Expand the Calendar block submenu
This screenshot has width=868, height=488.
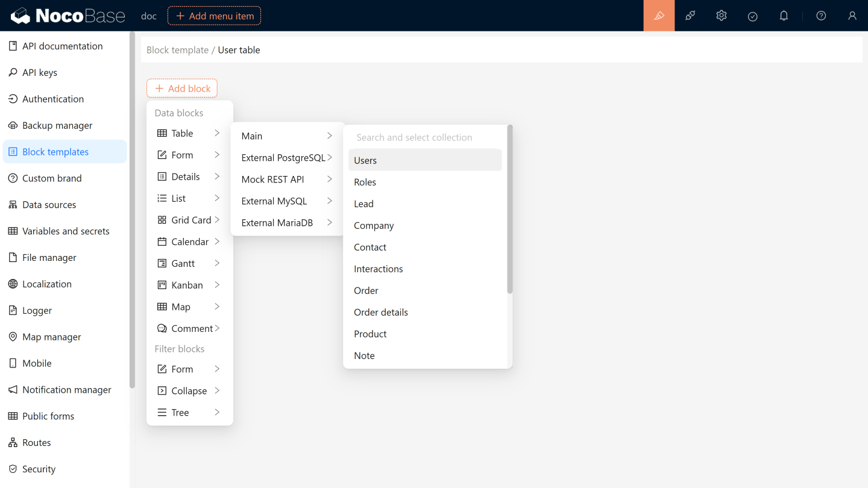(x=189, y=242)
